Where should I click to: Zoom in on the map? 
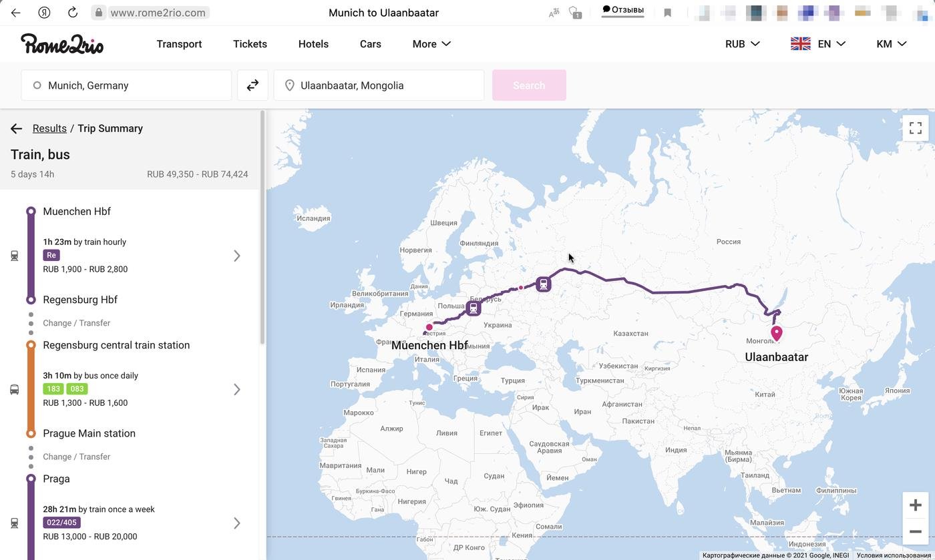(x=915, y=505)
